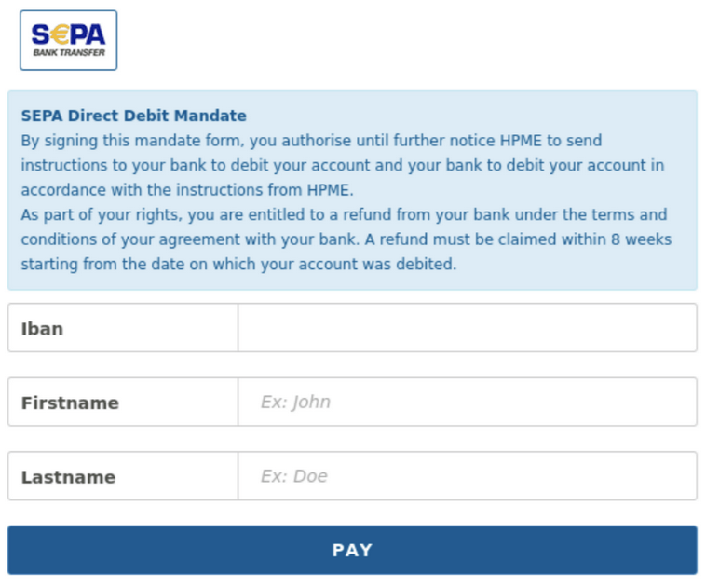This screenshot has height=588, width=706.
Task: Click the Firstname field label
Action: (70, 403)
